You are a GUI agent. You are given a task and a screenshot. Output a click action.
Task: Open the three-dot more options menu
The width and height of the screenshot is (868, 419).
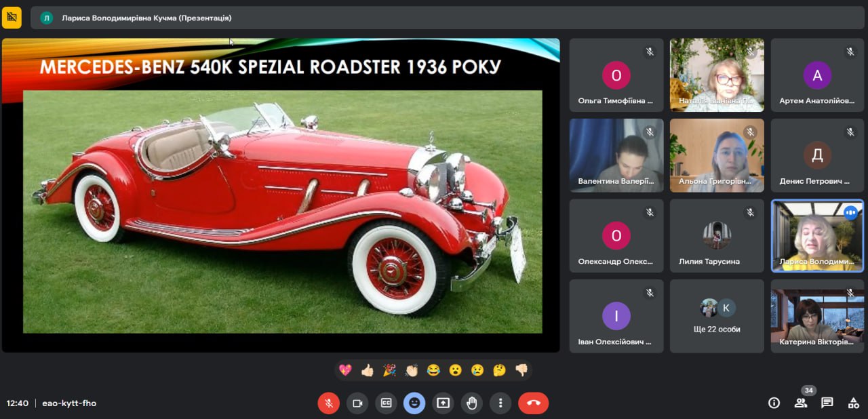click(500, 403)
